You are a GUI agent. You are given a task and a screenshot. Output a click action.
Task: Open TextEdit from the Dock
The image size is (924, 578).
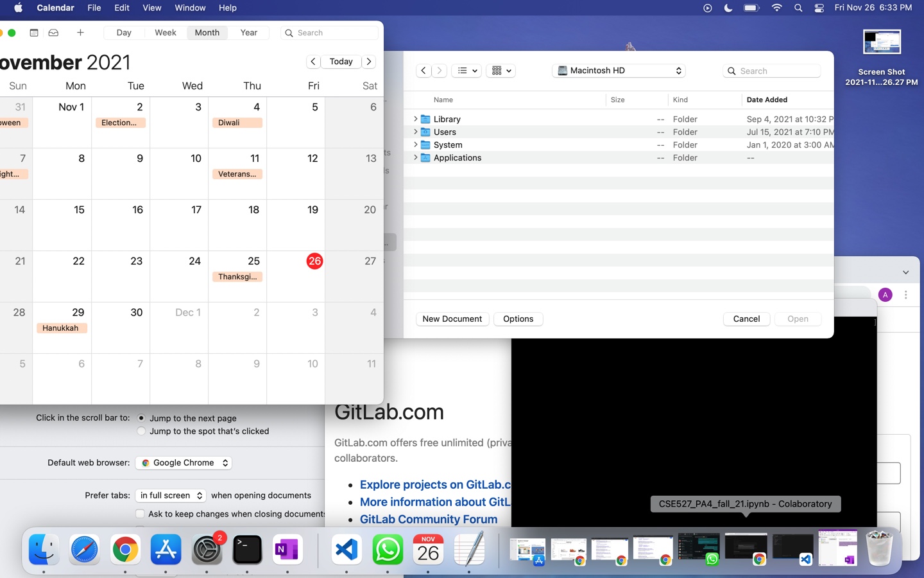point(469,550)
